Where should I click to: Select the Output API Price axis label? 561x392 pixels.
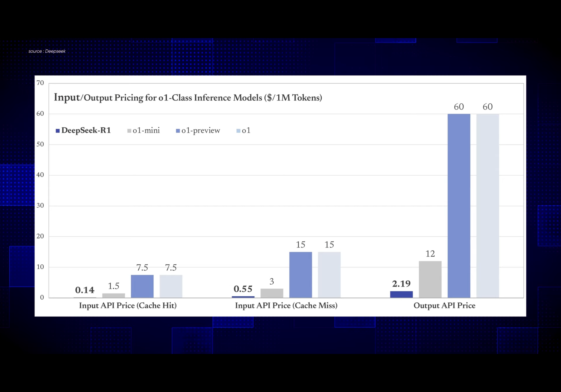coord(444,306)
